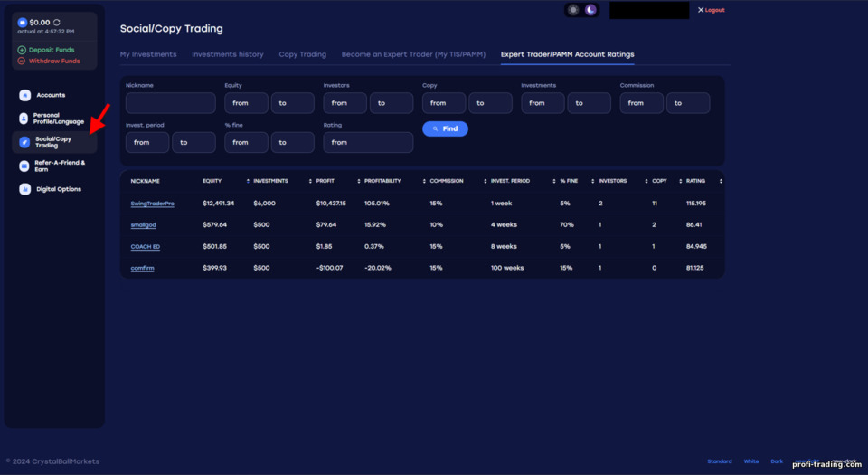The width and height of the screenshot is (868, 475).
Task: Sort table by Investments column
Action: [x=310, y=181]
